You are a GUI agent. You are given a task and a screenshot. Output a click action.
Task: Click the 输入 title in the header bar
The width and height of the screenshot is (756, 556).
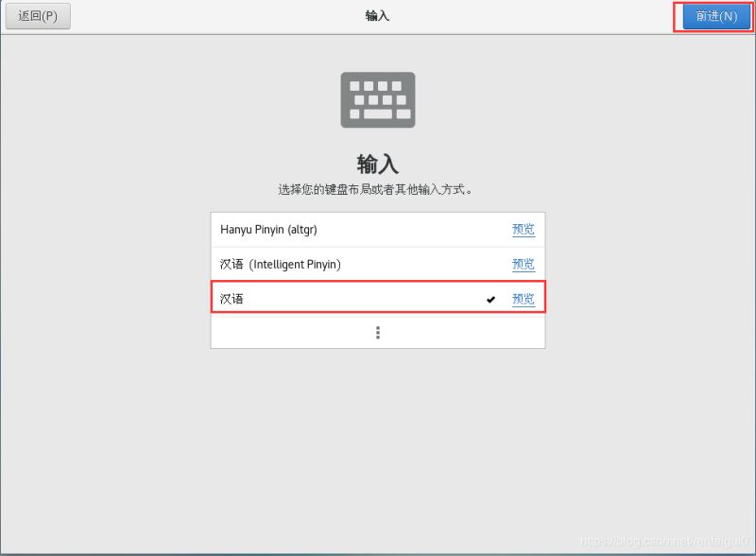[x=377, y=16]
